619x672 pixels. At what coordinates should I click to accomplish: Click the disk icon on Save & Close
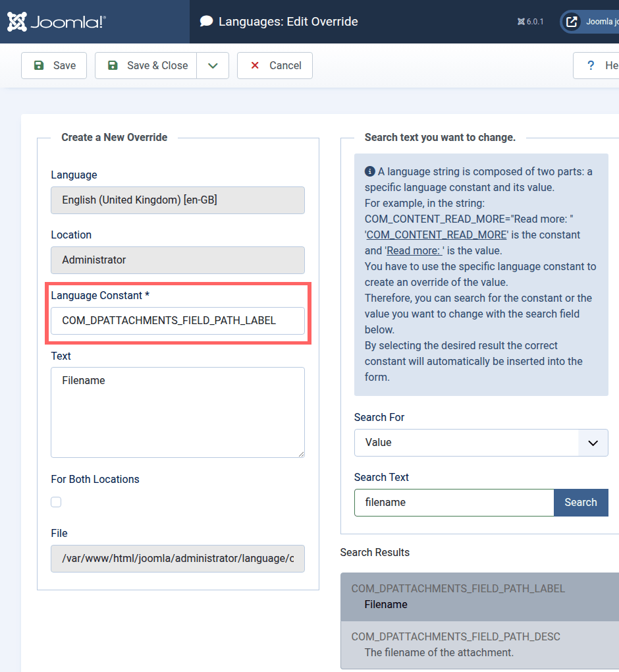point(113,65)
